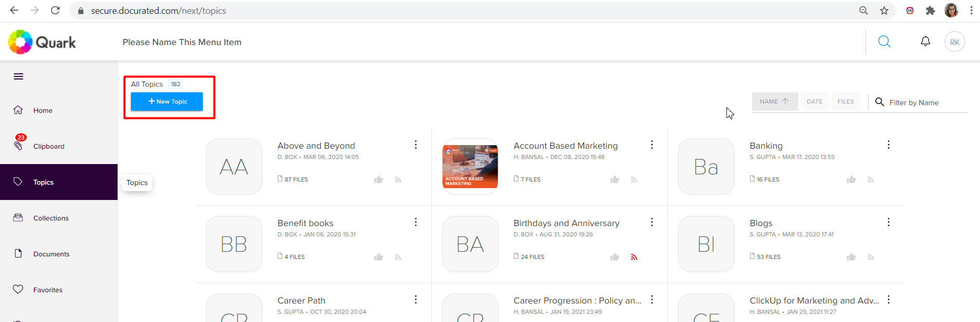Like the Banking topic
The image size is (980, 322).
pos(852,179)
